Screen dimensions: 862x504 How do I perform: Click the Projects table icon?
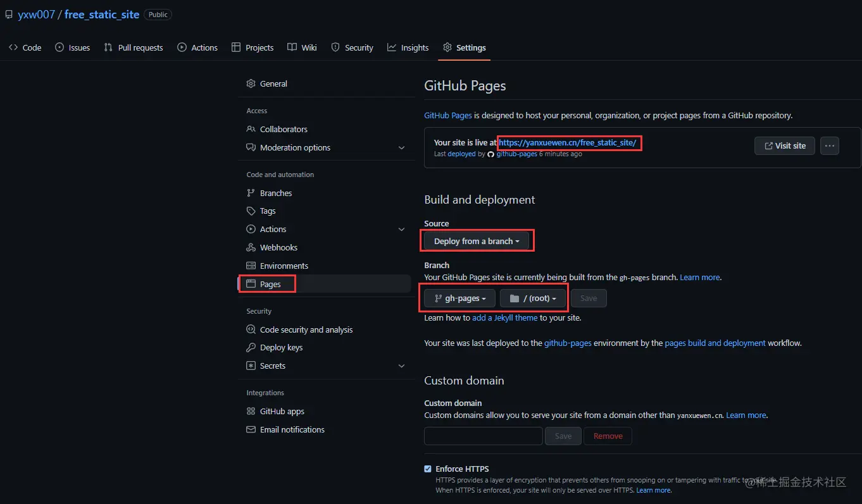(x=236, y=47)
